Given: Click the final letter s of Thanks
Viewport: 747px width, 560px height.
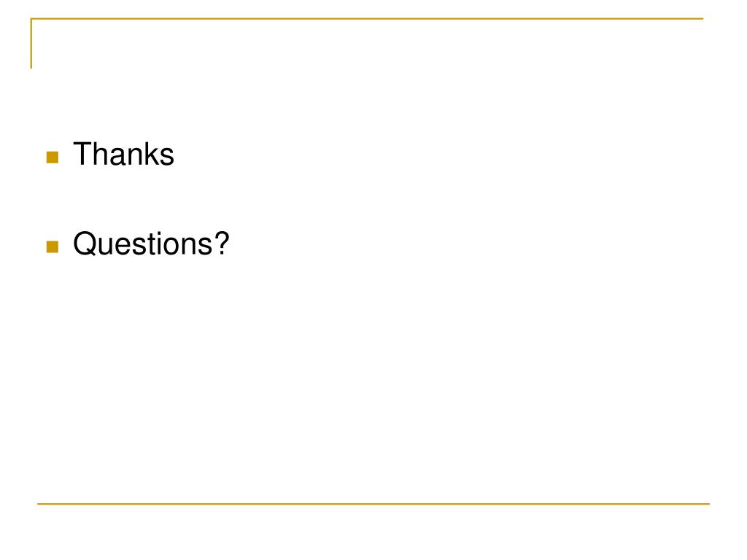Looking at the screenshot, I should pyautogui.click(x=168, y=157).
